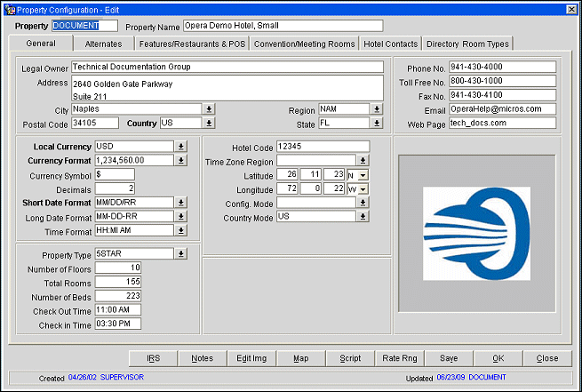This screenshot has height=392, width=582.
Task: Open the Time Zone Region dropdown
Action: [x=363, y=161]
